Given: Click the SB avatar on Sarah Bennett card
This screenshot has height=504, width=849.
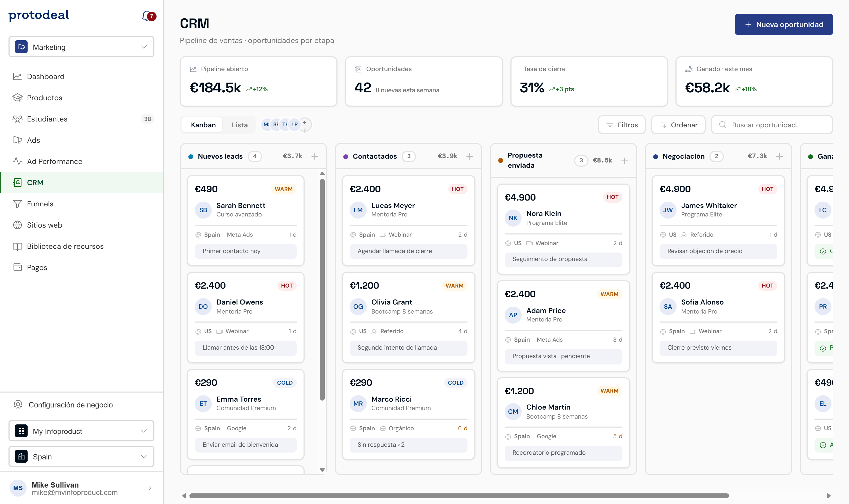Looking at the screenshot, I should coord(203,210).
